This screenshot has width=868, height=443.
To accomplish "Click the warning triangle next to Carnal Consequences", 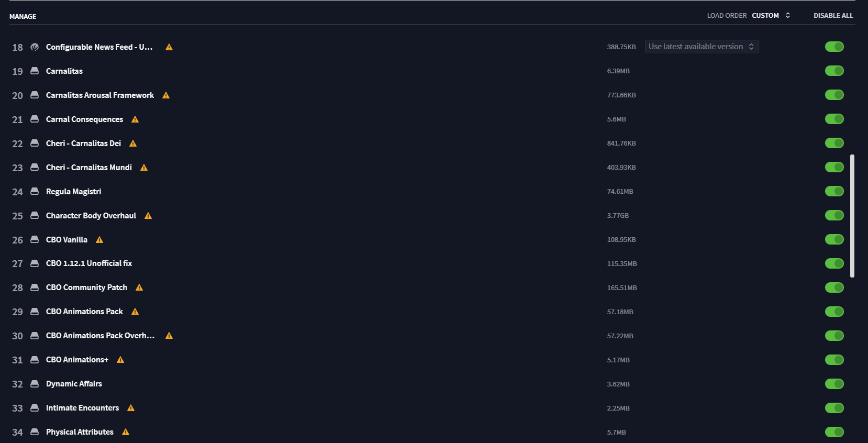I will [135, 119].
